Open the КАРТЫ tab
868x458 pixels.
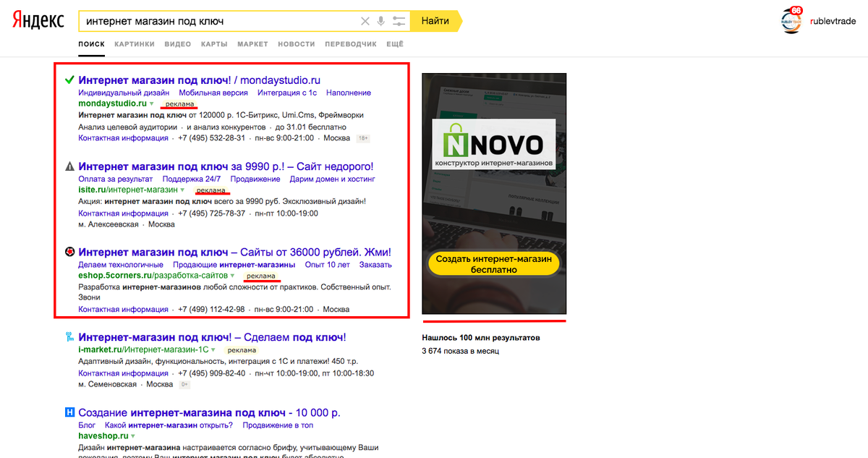(215, 44)
